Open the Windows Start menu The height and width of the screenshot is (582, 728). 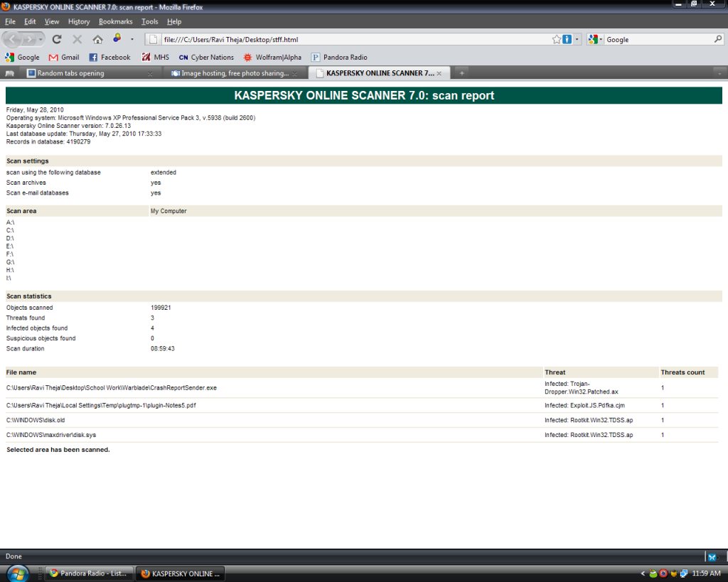[18, 573]
